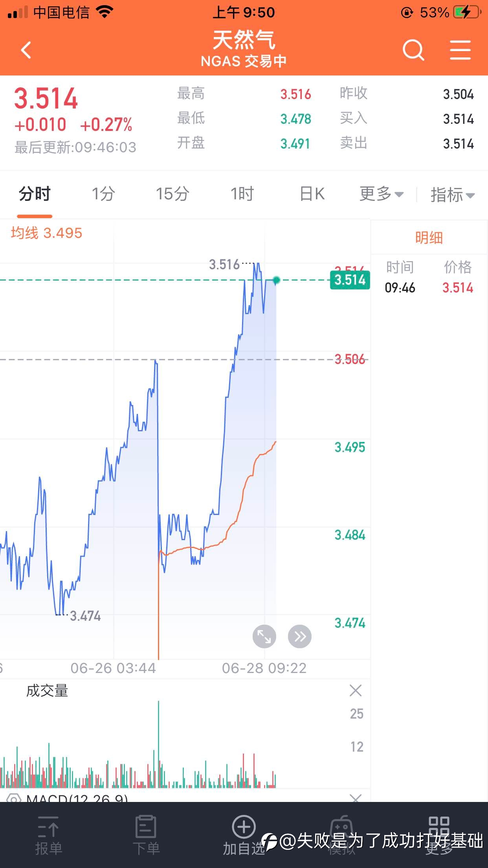Select the 1时 hourly tab
Viewport: 488px width, 868px height.
coord(242,194)
